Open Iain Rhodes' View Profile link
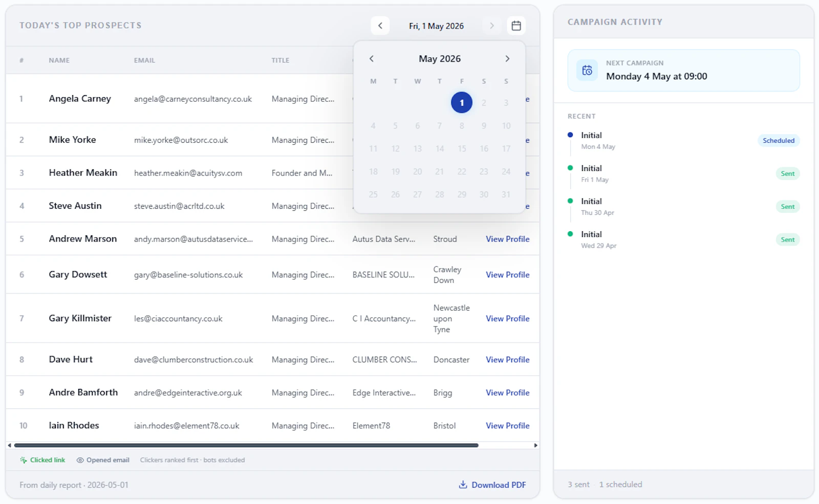This screenshot has width=819, height=504. (x=508, y=426)
